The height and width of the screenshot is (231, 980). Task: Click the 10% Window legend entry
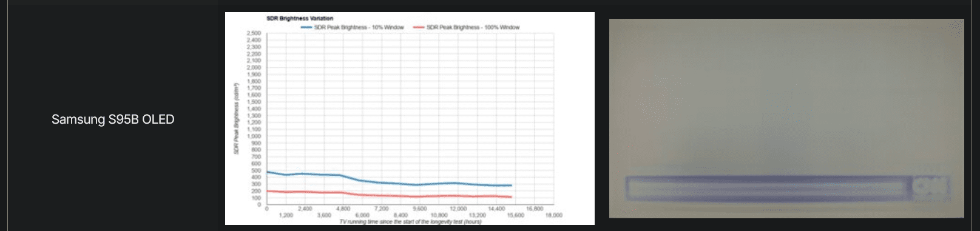(x=353, y=27)
